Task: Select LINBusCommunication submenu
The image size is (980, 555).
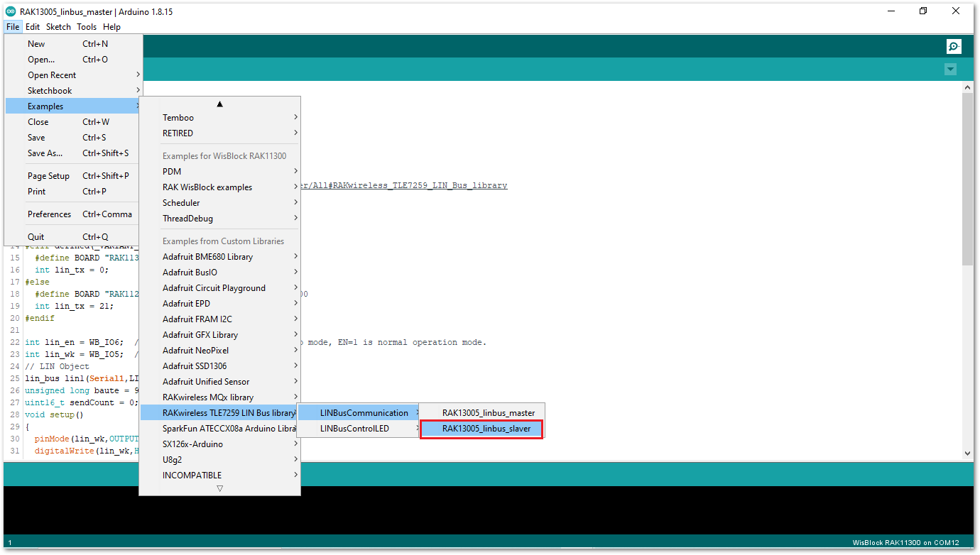Action: [x=359, y=413]
